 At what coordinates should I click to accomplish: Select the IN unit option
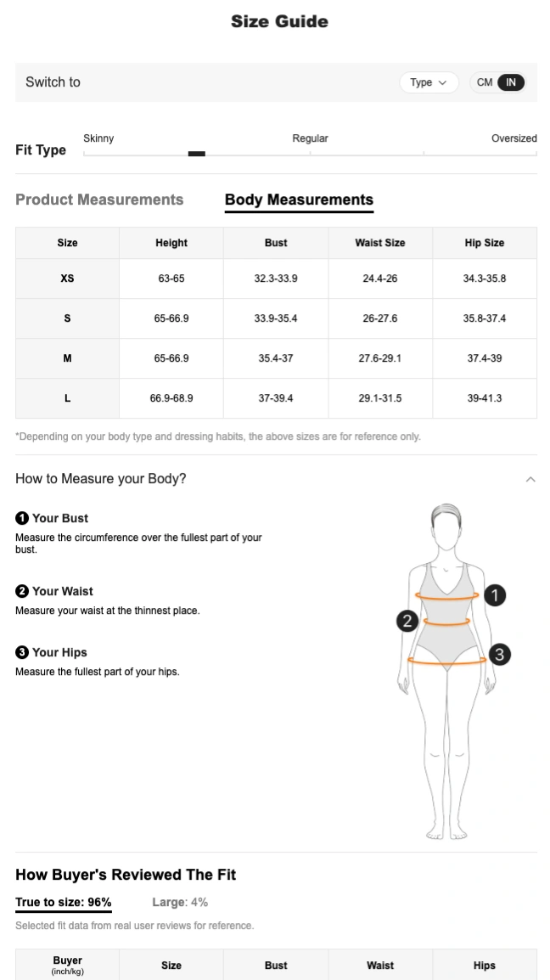[x=510, y=82]
